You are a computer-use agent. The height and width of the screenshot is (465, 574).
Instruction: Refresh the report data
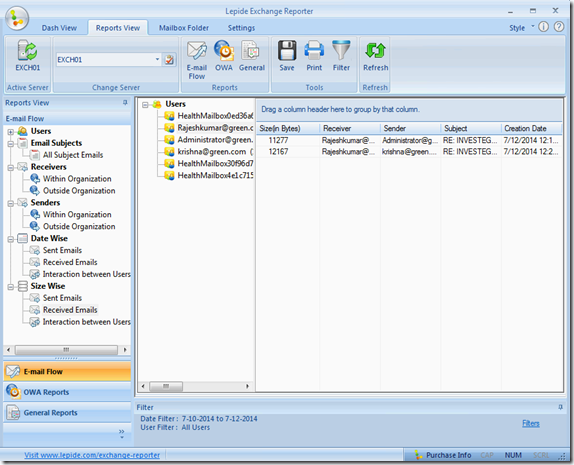376,56
